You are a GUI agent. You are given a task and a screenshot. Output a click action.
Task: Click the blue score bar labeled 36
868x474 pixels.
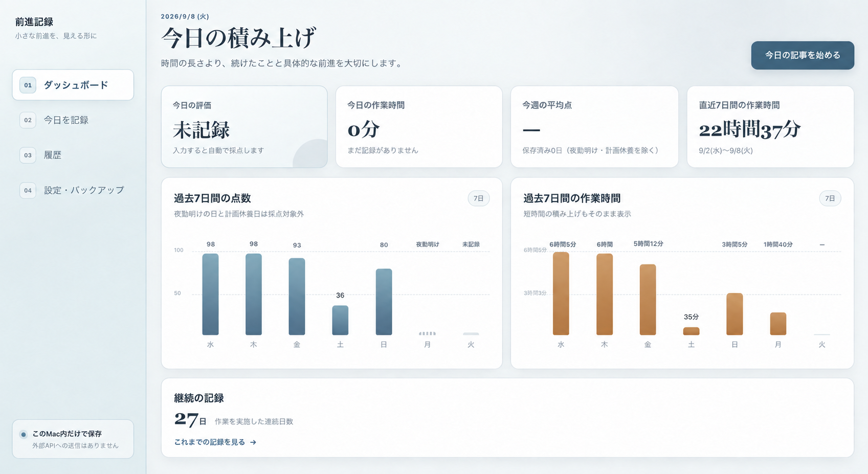click(340, 320)
